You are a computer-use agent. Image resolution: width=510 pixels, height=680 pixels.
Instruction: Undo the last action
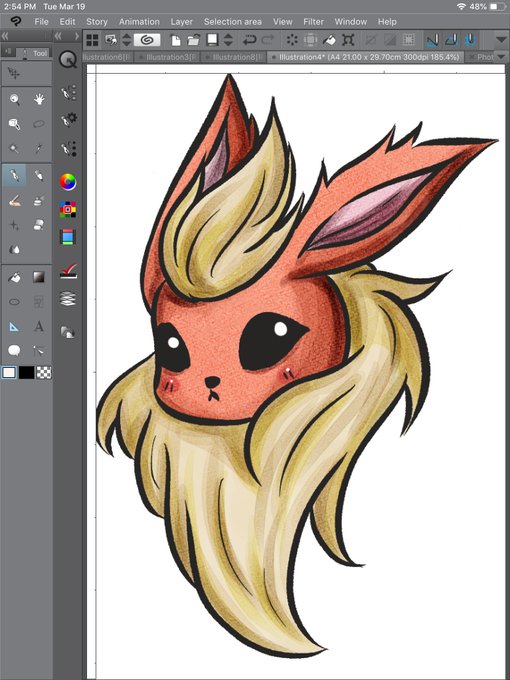tap(249, 40)
